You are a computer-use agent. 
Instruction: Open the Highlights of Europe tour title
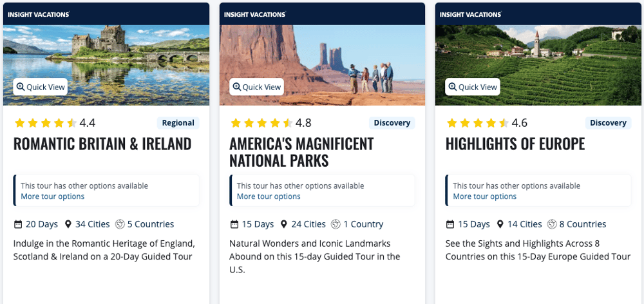pos(515,144)
